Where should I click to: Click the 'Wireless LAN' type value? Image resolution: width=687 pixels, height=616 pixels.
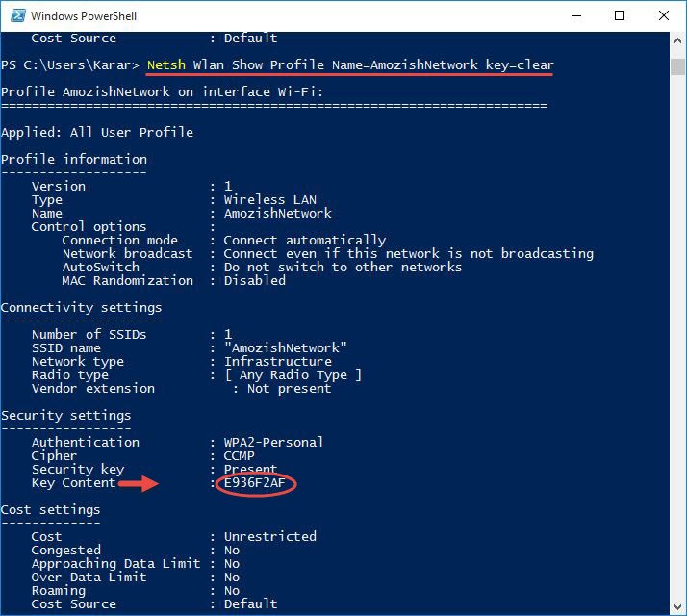pos(269,200)
